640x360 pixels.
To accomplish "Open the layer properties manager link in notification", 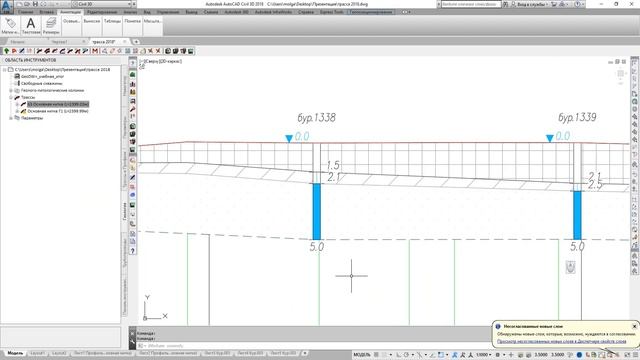I will tap(561, 341).
